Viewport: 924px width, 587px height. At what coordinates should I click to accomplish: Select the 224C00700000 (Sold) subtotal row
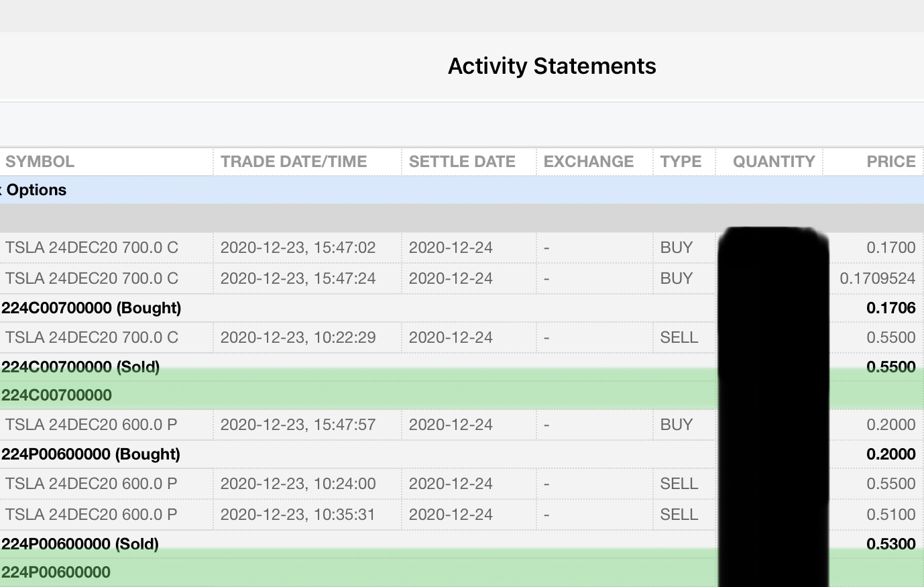80,367
